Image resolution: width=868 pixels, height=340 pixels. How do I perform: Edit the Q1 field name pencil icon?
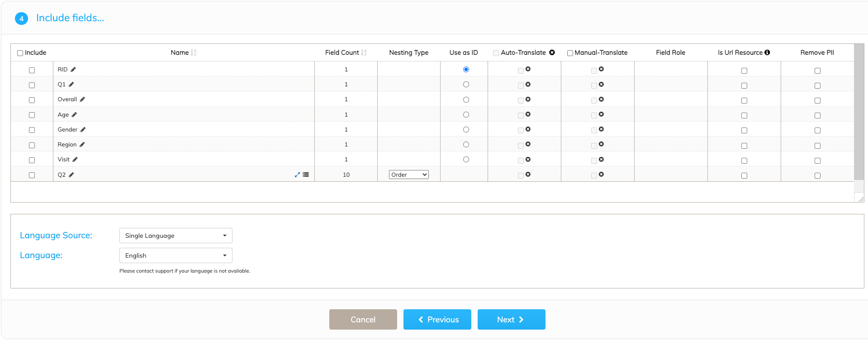pyautogui.click(x=71, y=85)
